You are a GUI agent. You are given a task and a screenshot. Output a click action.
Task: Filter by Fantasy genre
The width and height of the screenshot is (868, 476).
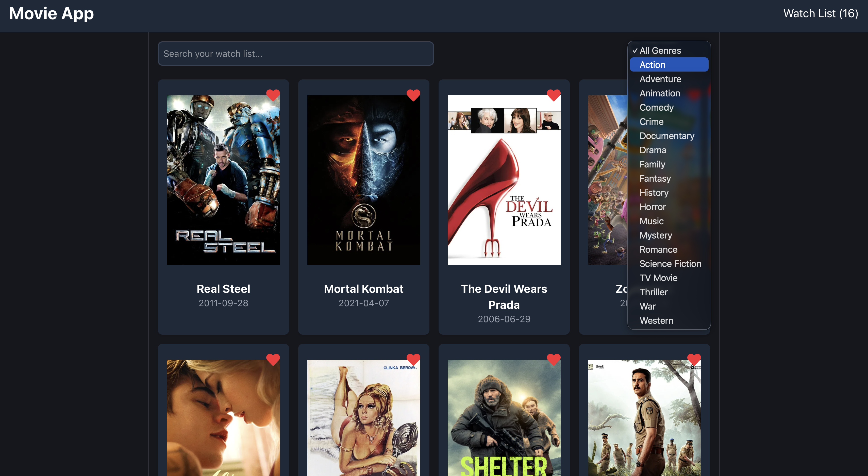(669, 179)
